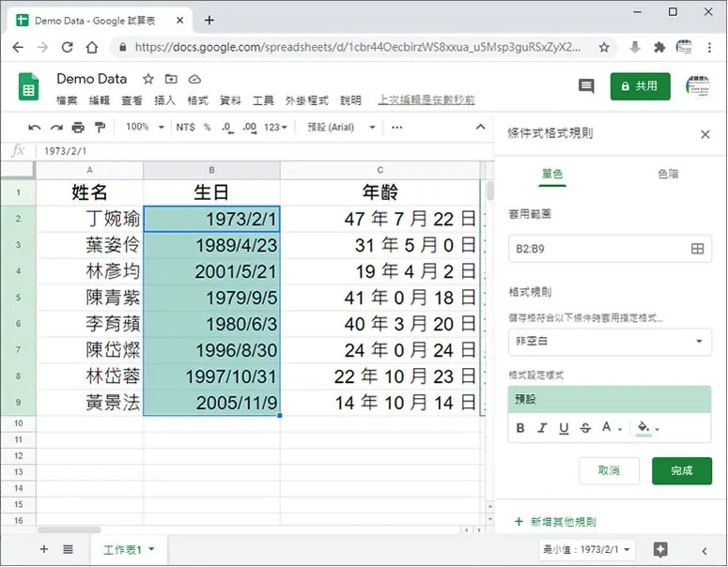Close the conditional format rules panel
This screenshot has width=728, height=567.
705,134
